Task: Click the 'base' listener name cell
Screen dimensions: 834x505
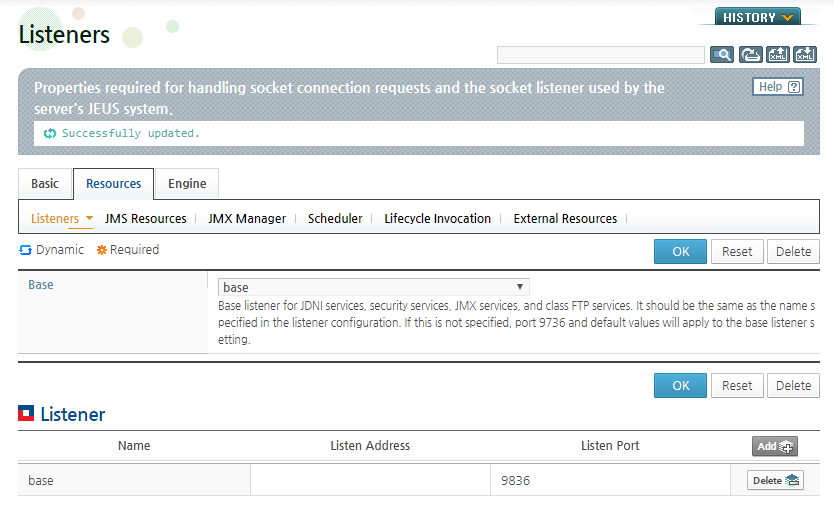Action: pos(134,481)
